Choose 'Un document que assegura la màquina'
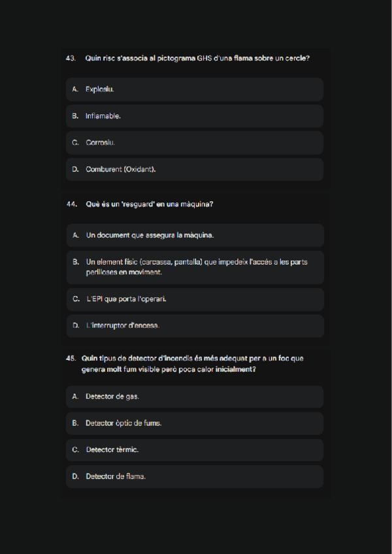The width and height of the screenshot is (392, 554). coord(194,235)
